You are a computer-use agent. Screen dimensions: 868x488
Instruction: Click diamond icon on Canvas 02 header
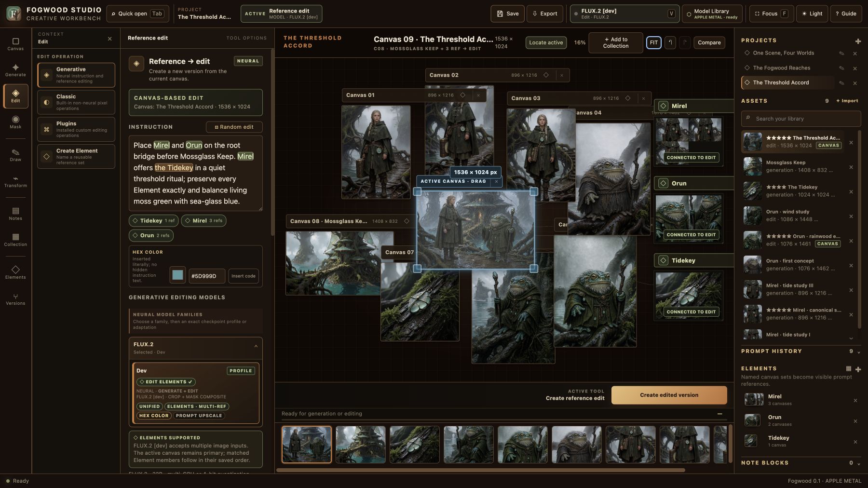(x=546, y=75)
